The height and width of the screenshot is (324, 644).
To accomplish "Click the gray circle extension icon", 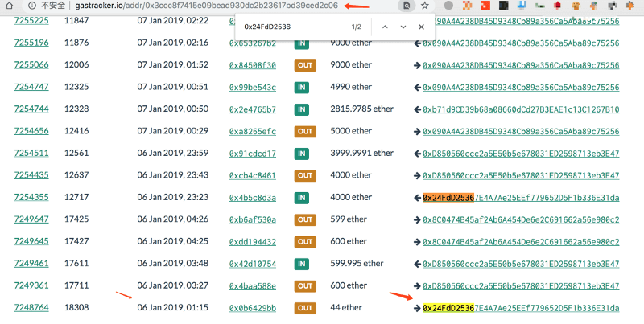I will click(x=449, y=6).
